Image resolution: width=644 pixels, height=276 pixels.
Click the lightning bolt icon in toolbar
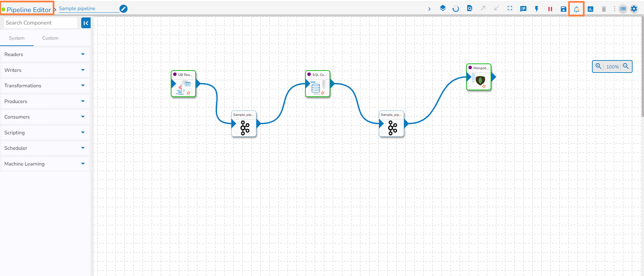point(537,9)
